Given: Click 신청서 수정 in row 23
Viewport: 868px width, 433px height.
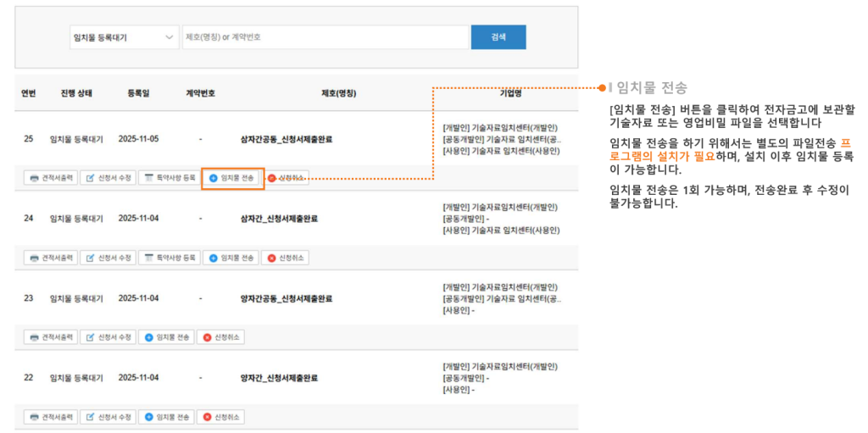Looking at the screenshot, I should tap(108, 337).
